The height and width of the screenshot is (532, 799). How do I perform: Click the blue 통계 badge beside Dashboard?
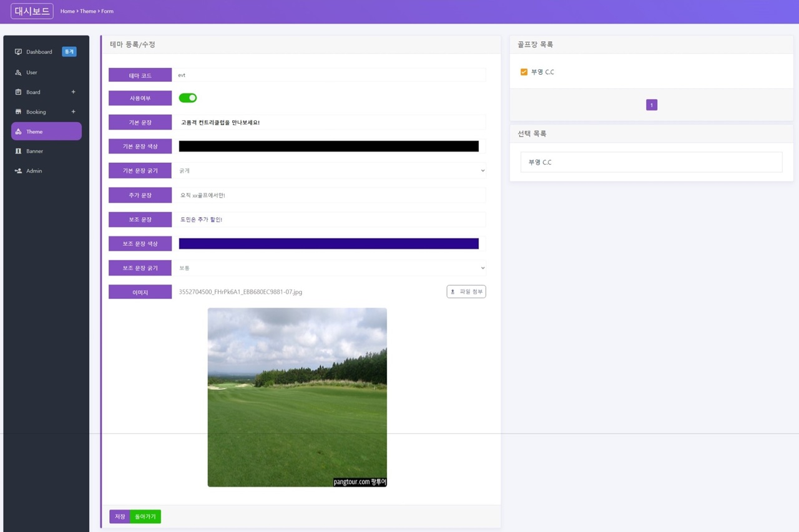tap(69, 52)
